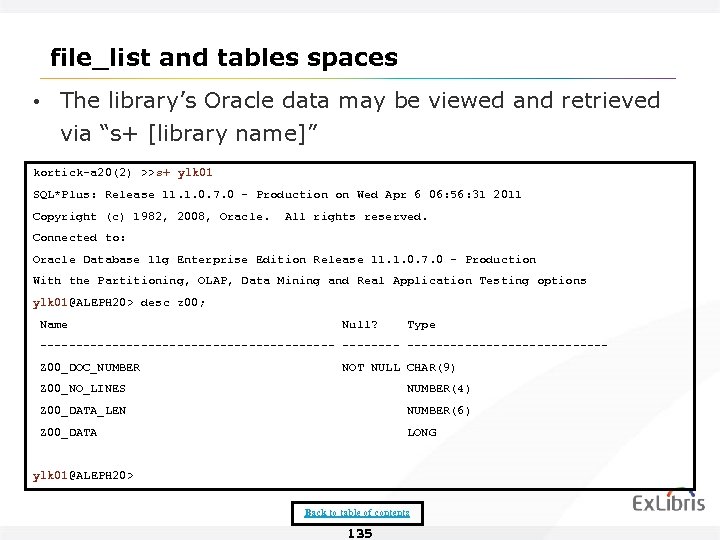
Task: Click the slide number 135
Action: (x=359, y=534)
